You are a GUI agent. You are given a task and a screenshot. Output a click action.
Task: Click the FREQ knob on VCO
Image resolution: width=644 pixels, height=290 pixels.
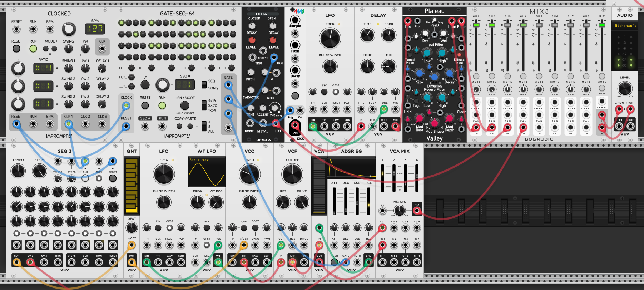coord(249,174)
